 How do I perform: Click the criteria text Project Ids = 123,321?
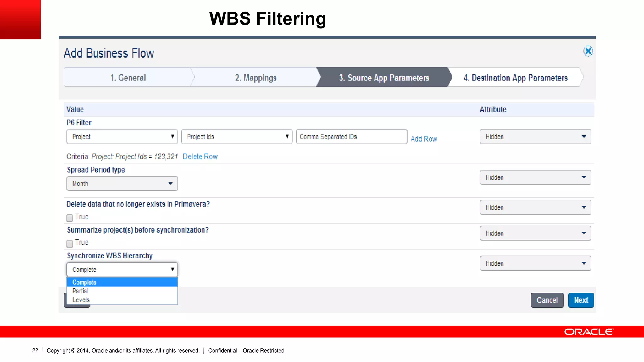tap(147, 156)
